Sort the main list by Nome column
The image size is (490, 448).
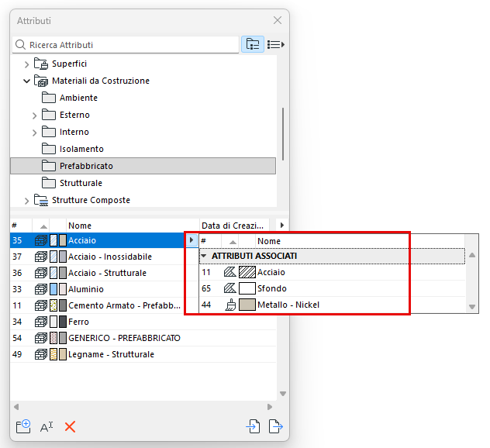(133, 226)
